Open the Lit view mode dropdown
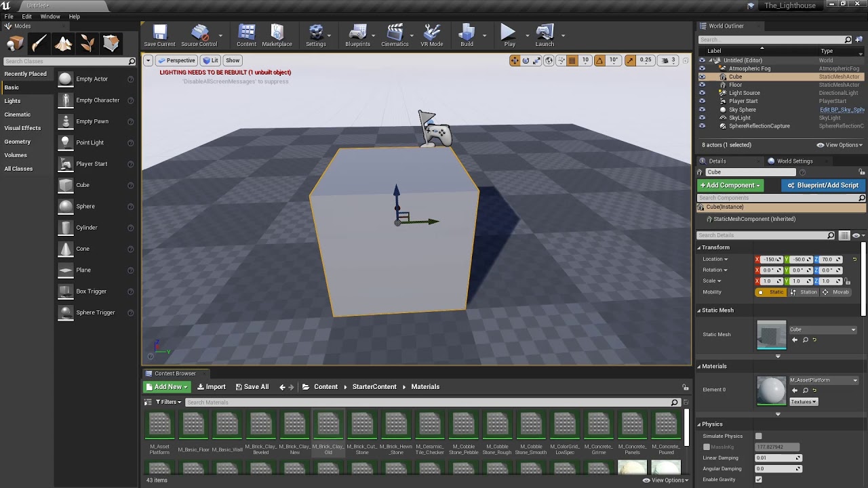 [211, 60]
